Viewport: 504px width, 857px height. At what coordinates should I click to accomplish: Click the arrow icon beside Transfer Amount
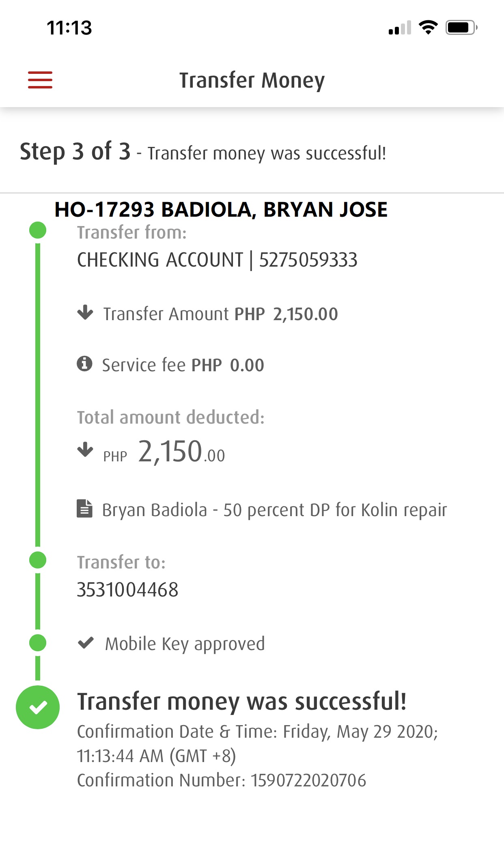[85, 313]
